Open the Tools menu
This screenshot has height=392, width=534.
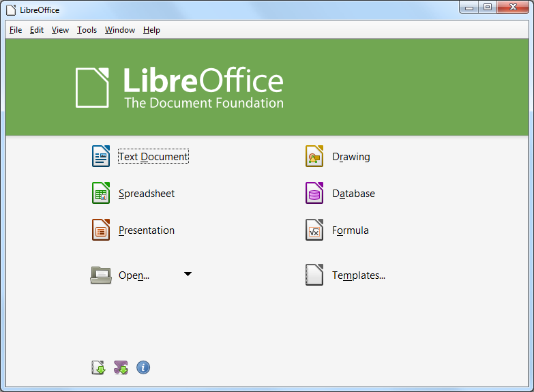coord(87,30)
